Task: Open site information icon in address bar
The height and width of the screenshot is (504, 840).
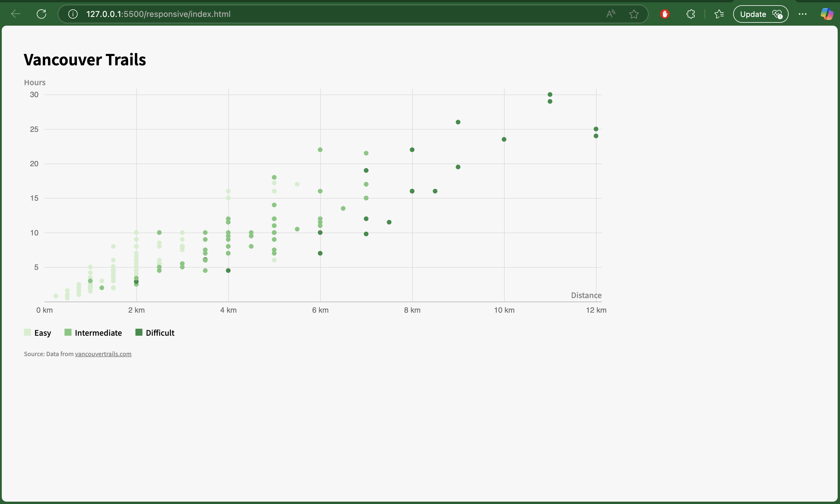Action: (73, 14)
